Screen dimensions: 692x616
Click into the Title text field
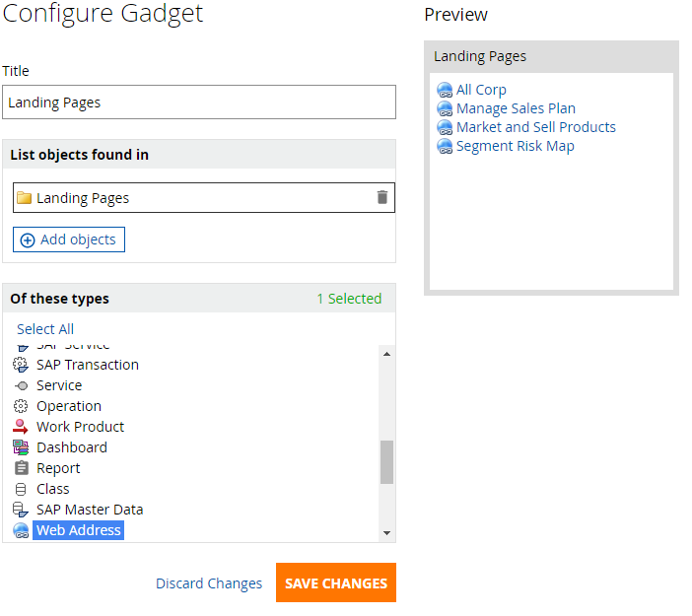tap(199, 102)
